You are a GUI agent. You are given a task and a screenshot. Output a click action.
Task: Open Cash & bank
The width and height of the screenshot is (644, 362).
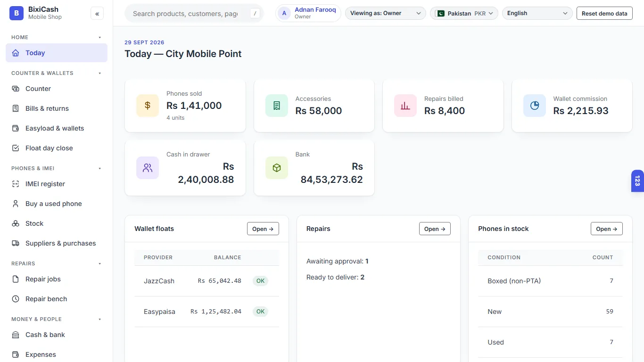coord(57,335)
